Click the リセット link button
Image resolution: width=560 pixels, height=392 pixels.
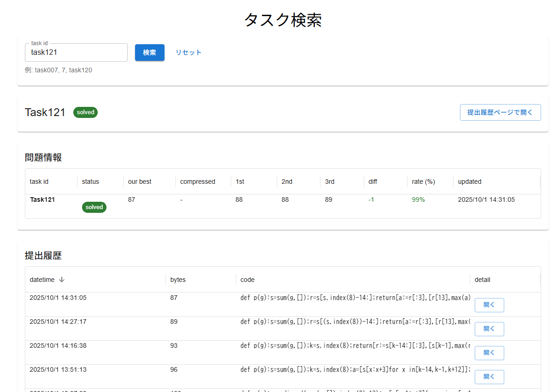pyautogui.click(x=189, y=53)
